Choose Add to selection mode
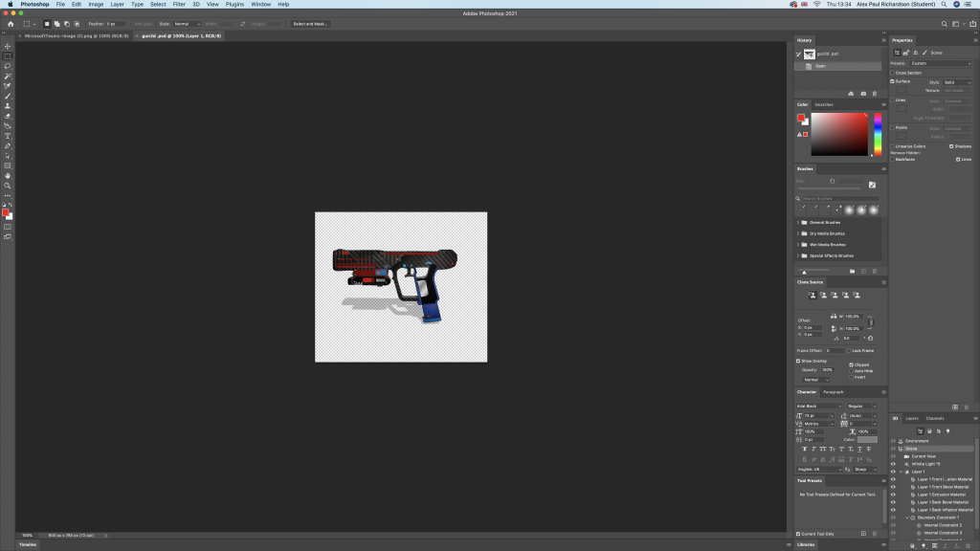Viewport: 980px width, 551px height. click(56, 24)
